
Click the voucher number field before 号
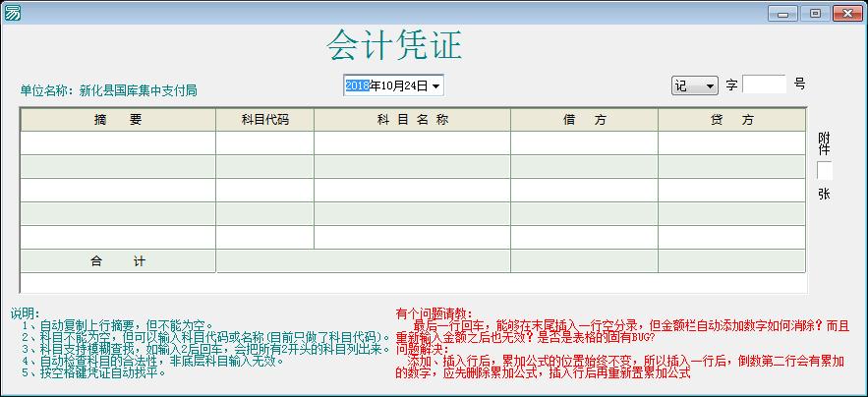click(x=765, y=85)
